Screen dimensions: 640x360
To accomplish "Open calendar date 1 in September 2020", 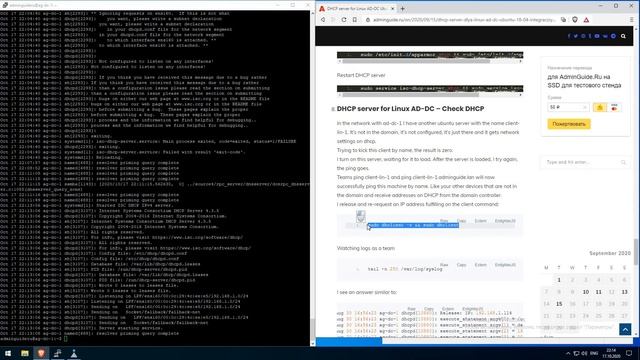I will tap(559, 280).
